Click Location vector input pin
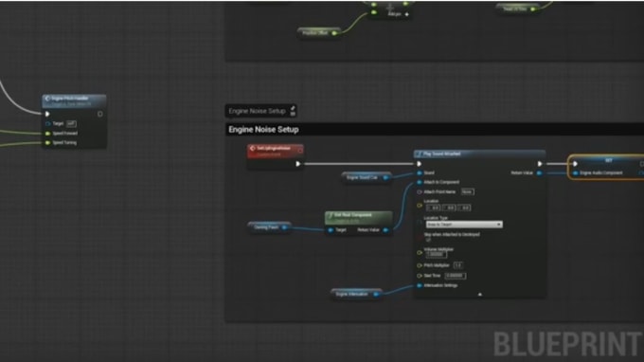The width and height of the screenshot is (644, 362). pos(420,205)
